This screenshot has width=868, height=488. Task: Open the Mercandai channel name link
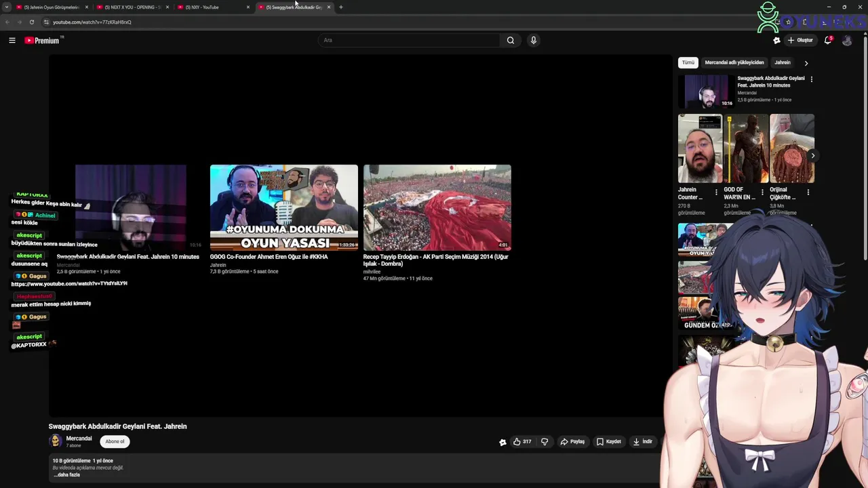tap(79, 439)
